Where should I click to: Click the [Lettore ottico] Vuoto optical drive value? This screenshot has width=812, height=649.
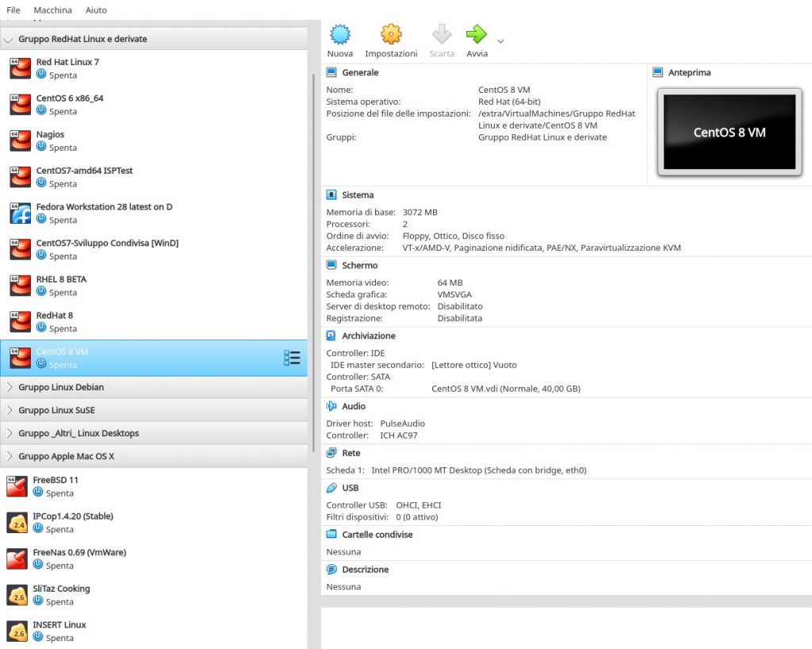[474, 365]
